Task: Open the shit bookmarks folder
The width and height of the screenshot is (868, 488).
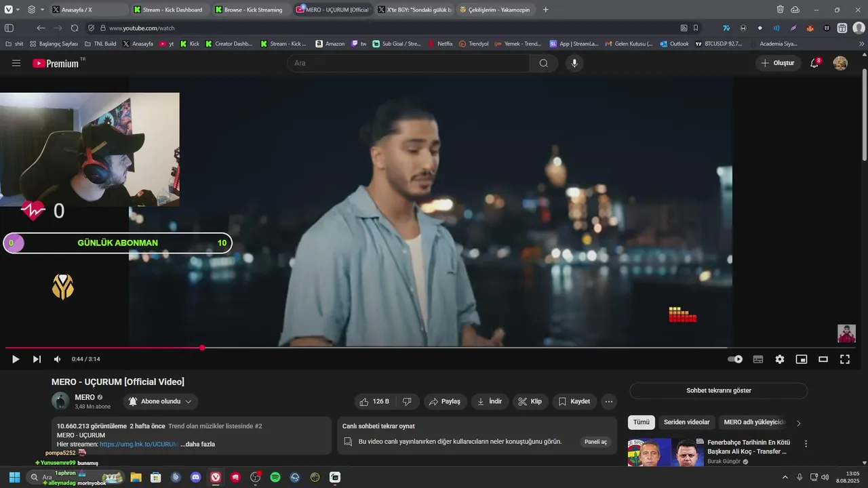Action: (14, 43)
